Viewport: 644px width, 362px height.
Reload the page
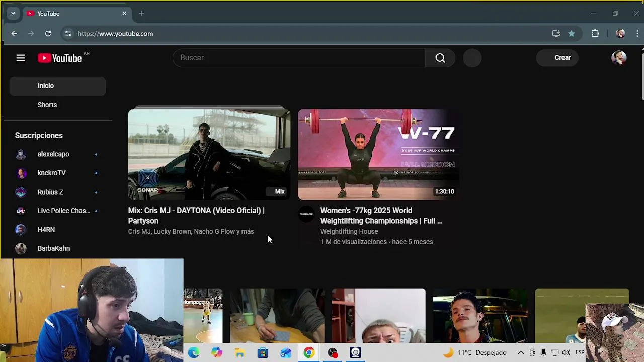(x=48, y=34)
